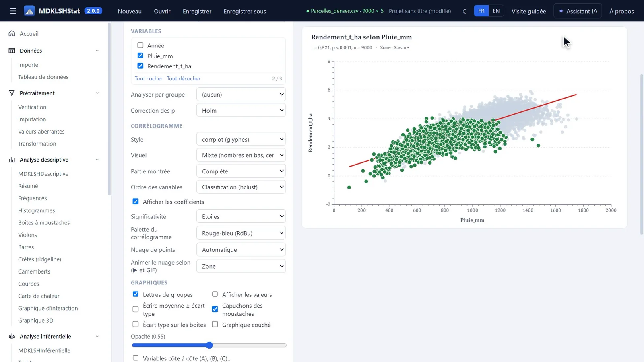
Task: Click the Analyse descriptive chart icon
Action: (12, 160)
